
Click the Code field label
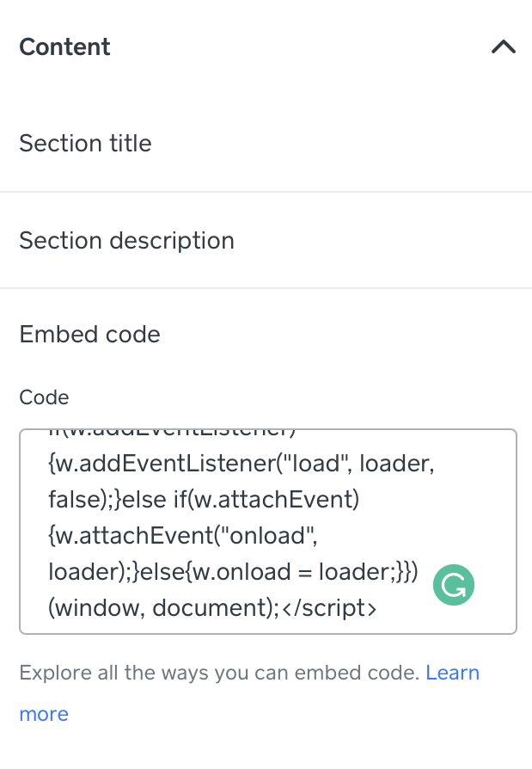pos(44,397)
